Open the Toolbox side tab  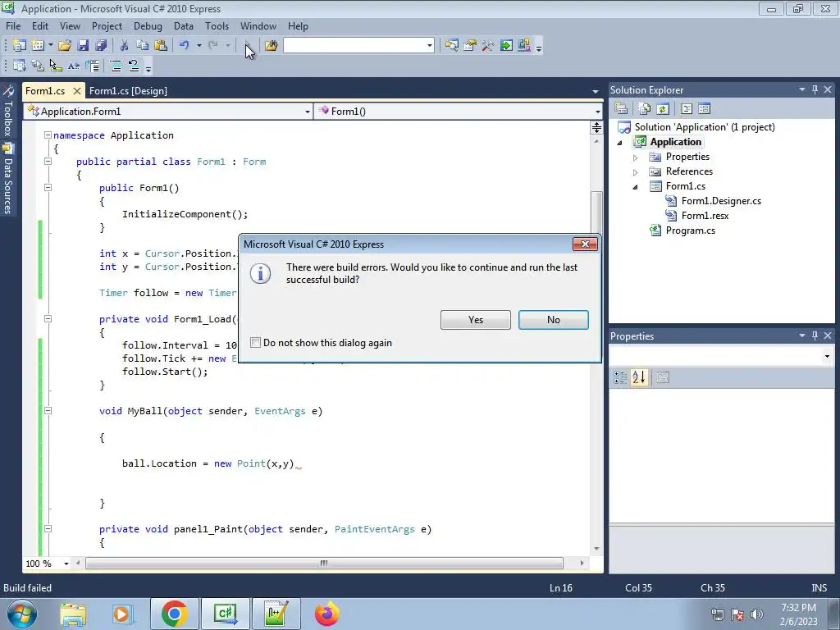[8, 112]
